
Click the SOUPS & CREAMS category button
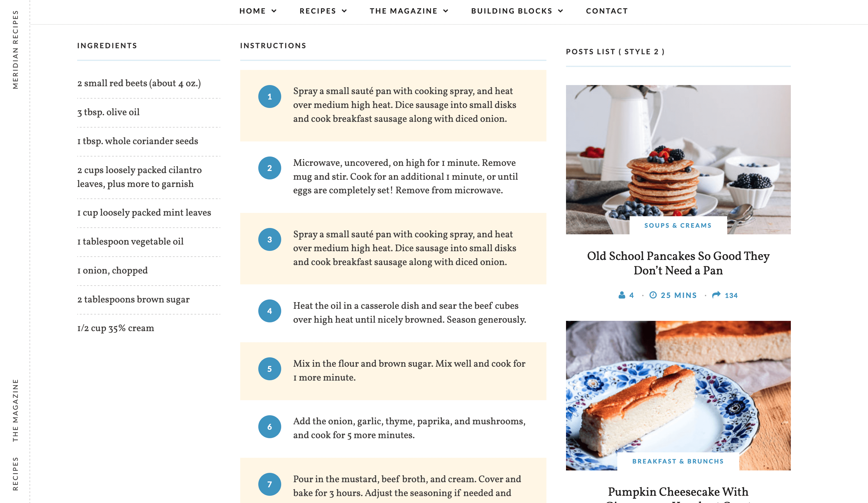tap(678, 226)
